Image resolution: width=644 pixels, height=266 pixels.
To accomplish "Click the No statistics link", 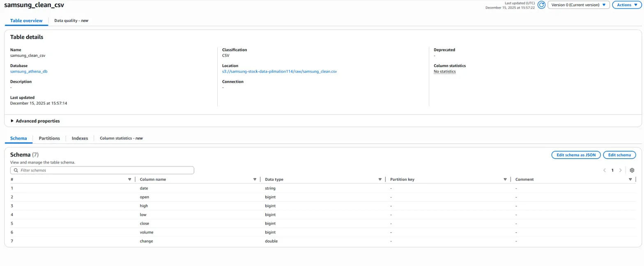I will click(x=444, y=71).
